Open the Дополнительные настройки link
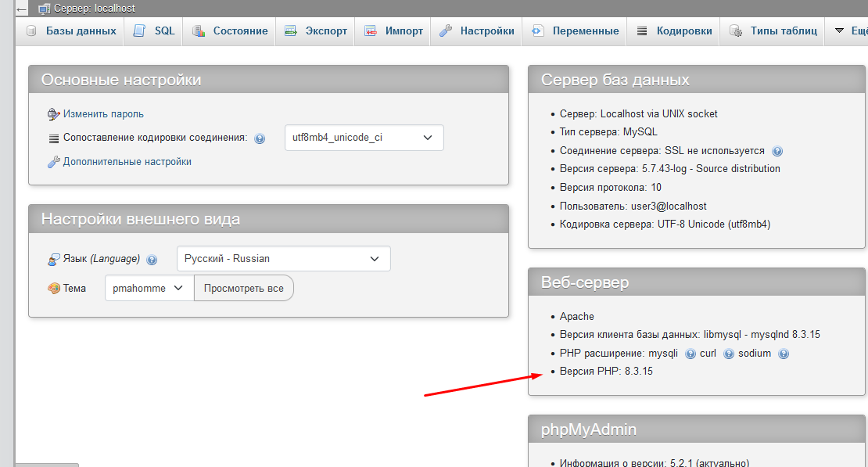 point(127,162)
